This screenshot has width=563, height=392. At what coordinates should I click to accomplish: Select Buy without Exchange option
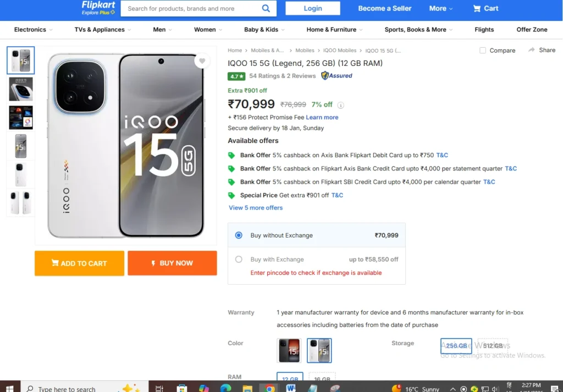pos(239,235)
